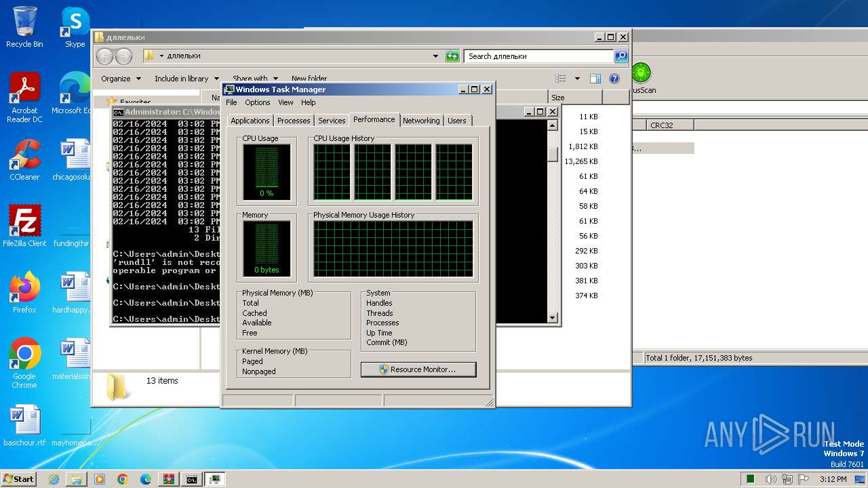Click the 0 % CPU Usage meter
This screenshot has height=488, width=868.
click(x=267, y=172)
